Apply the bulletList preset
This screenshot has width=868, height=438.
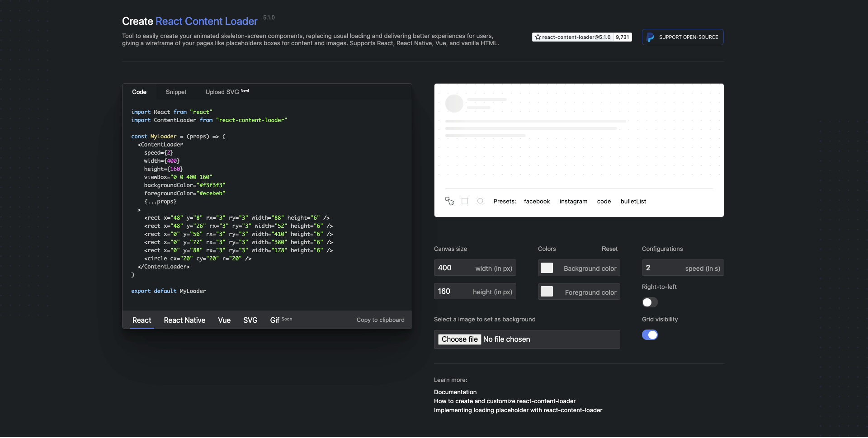tap(633, 202)
